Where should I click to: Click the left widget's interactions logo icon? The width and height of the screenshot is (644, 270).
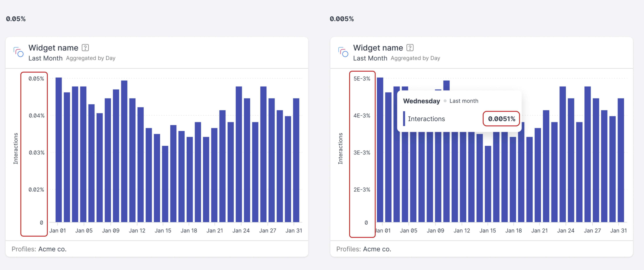tap(19, 52)
